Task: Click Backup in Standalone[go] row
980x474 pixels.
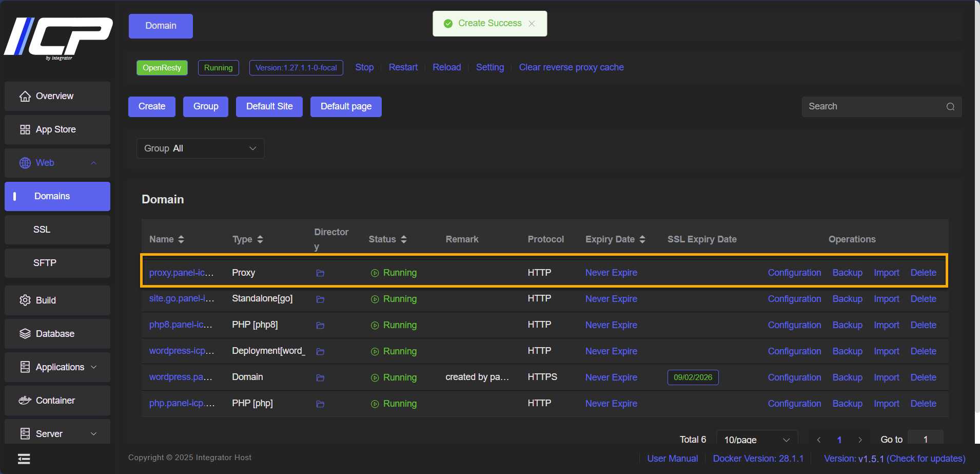Action: [x=847, y=299]
